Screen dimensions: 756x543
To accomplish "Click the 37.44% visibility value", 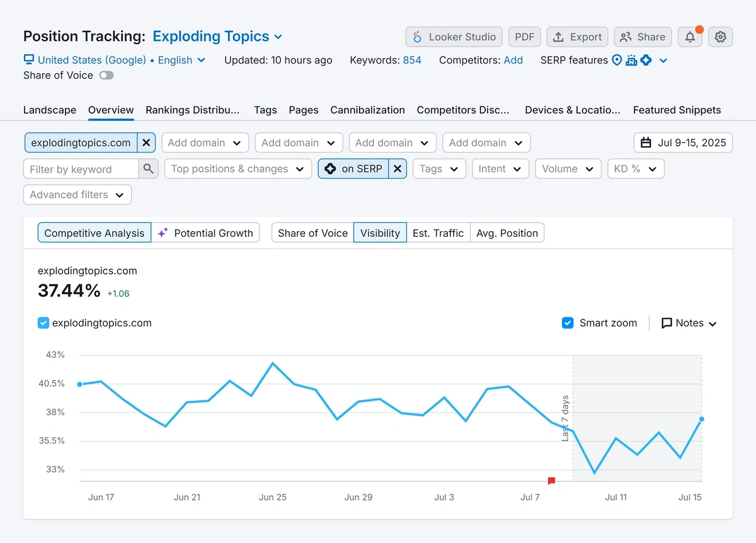I will coord(69,290).
